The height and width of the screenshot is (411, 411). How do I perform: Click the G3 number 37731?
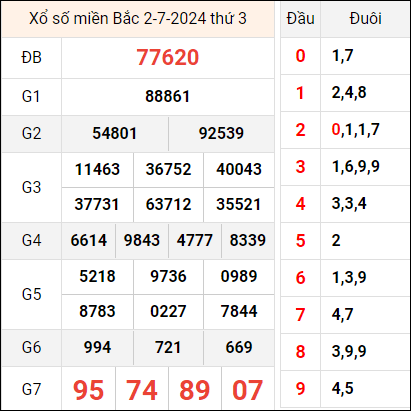click(97, 204)
